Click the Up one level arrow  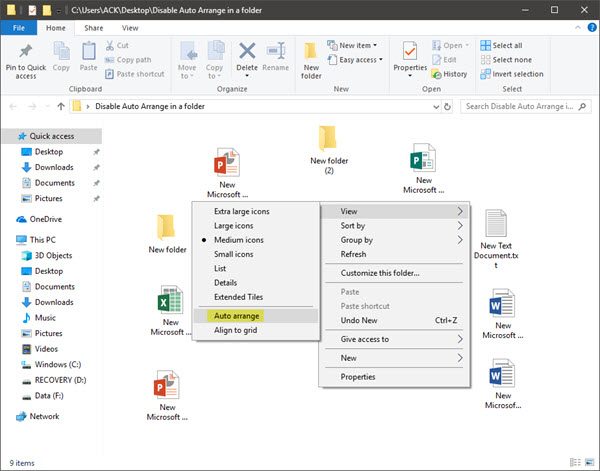(x=61, y=106)
